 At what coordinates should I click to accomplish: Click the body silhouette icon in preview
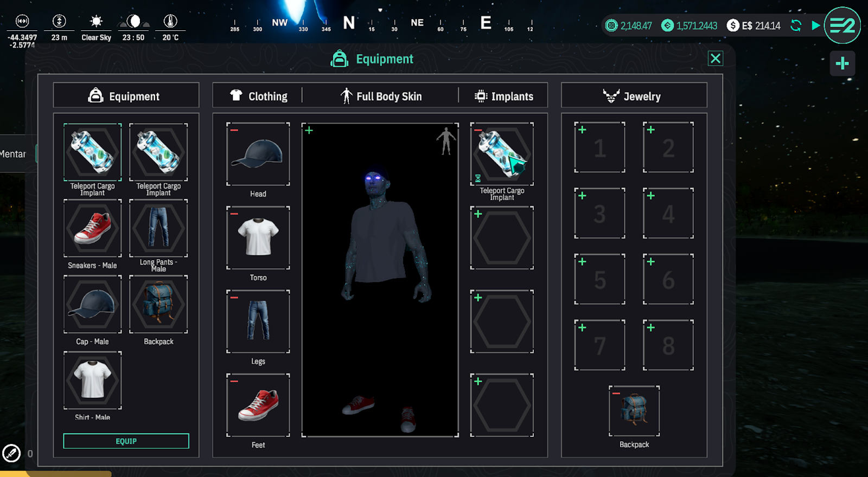click(446, 141)
